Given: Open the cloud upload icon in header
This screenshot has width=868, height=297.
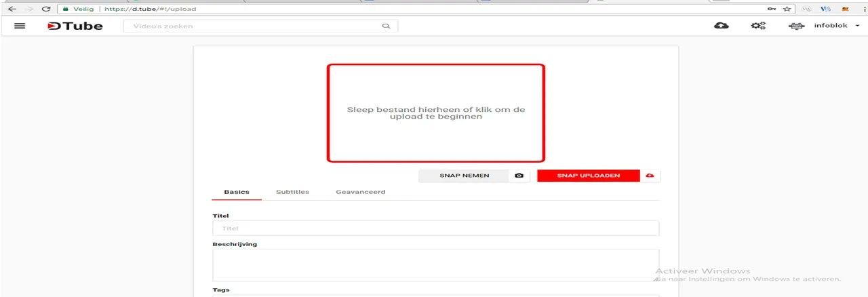Looking at the screenshot, I should tap(722, 26).
